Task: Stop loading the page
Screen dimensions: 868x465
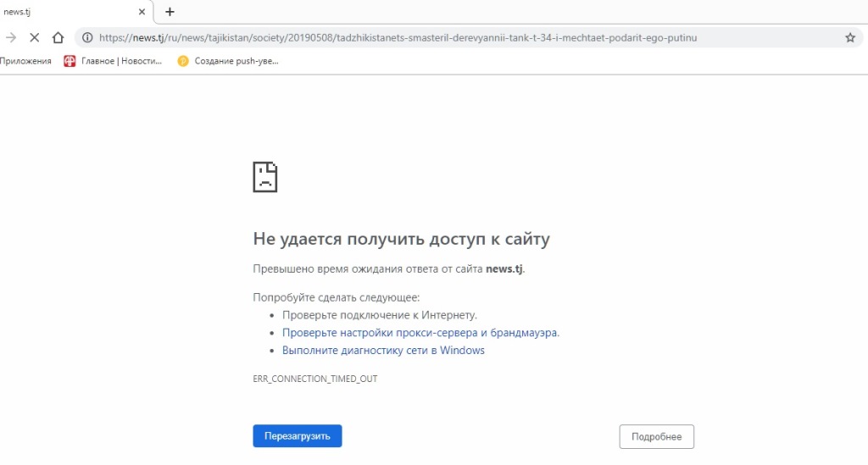Action: click(x=35, y=37)
